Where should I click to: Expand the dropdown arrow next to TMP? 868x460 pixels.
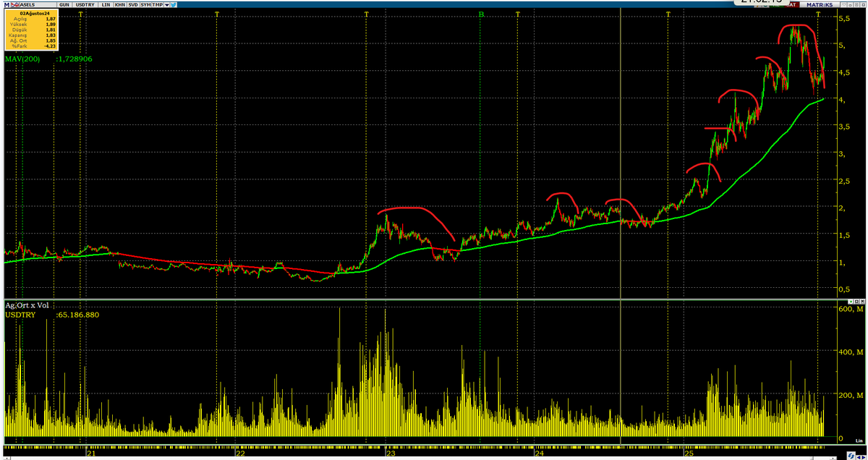click(167, 5)
